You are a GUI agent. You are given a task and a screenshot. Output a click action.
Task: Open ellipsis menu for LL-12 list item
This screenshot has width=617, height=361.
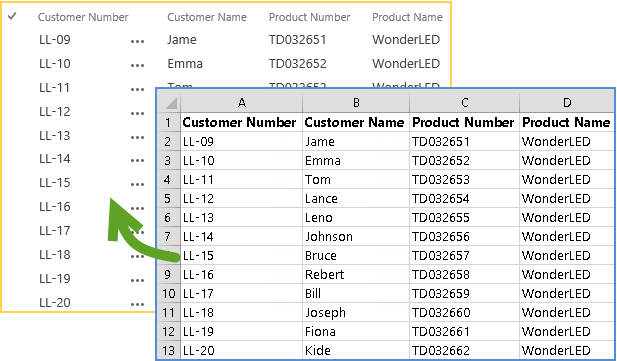137,113
